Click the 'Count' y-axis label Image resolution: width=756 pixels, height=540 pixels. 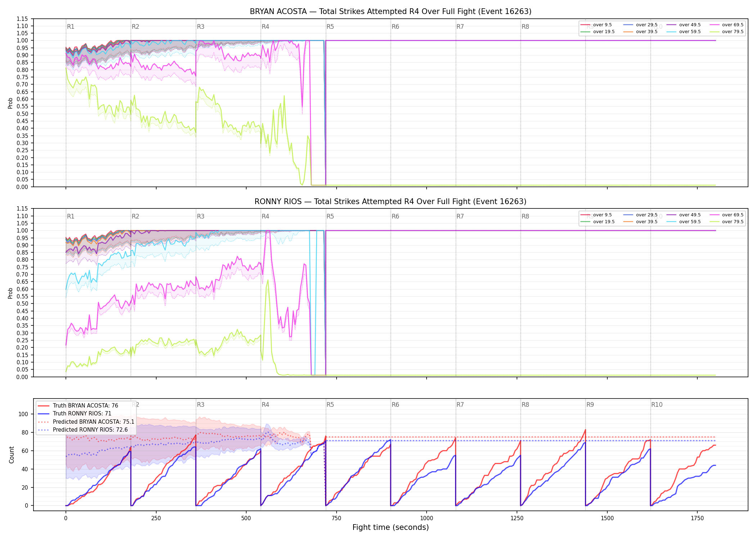(12, 455)
